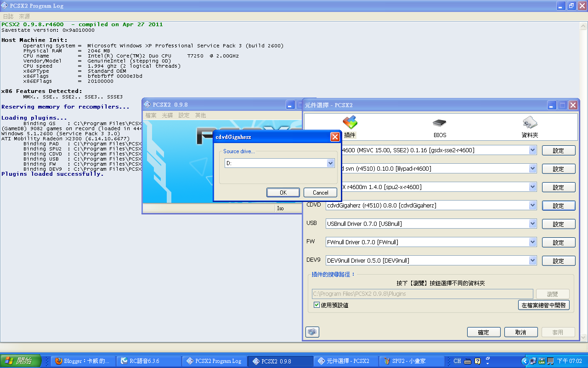Open the BIOS chip icon tab
This screenshot has height=368, width=588.
(x=440, y=123)
